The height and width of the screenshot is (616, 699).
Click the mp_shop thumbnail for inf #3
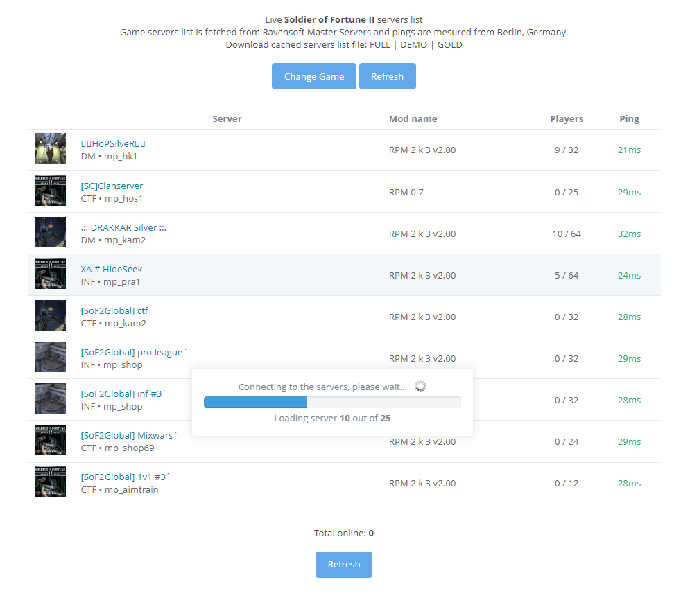[x=51, y=398]
